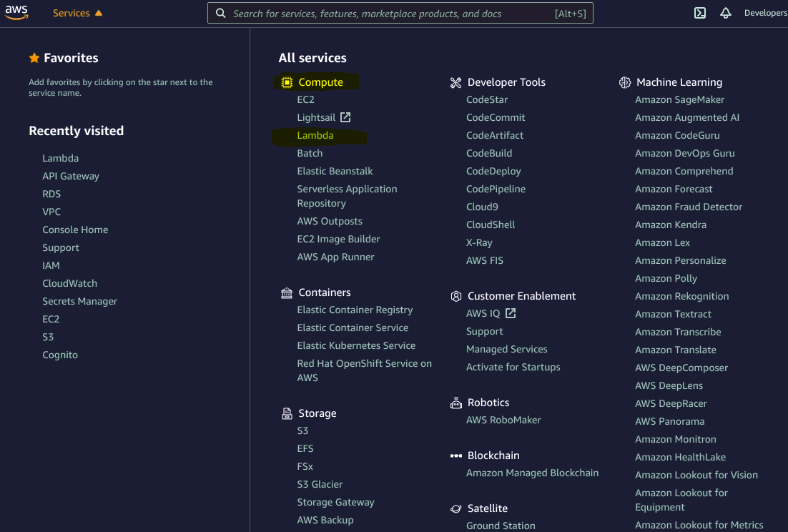Open EC2 Image Builder
Screen dimensions: 788x532
[x=338, y=239]
